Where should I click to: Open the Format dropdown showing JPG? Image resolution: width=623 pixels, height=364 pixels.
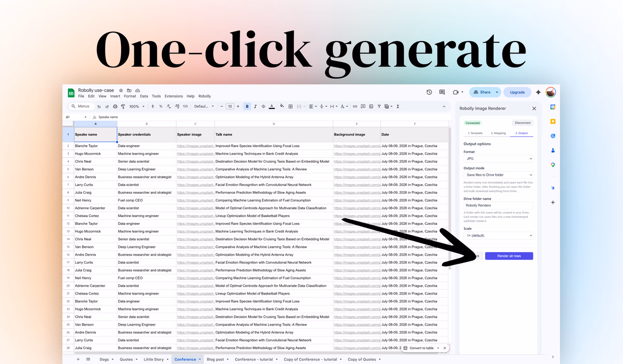tap(498, 159)
